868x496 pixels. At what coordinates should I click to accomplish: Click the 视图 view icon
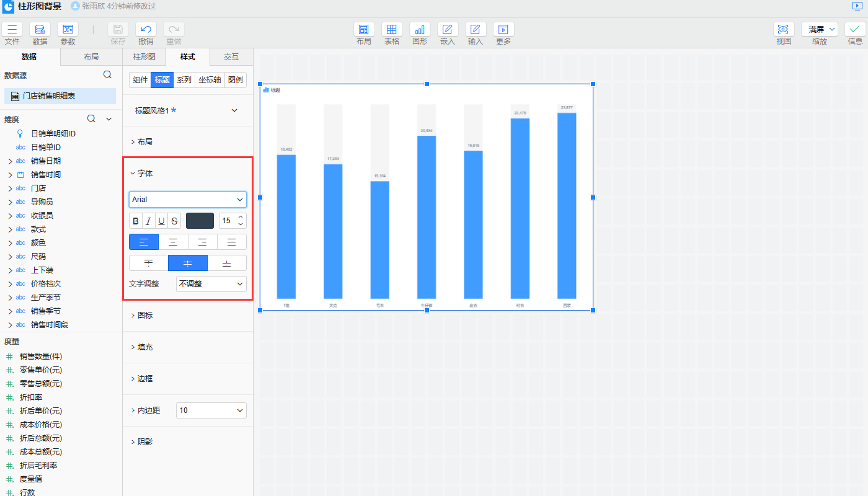point(784,30)
